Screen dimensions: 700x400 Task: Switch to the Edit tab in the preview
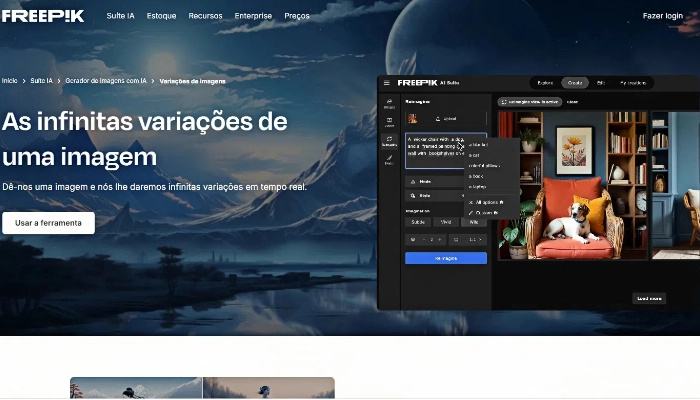click(600, 83)
